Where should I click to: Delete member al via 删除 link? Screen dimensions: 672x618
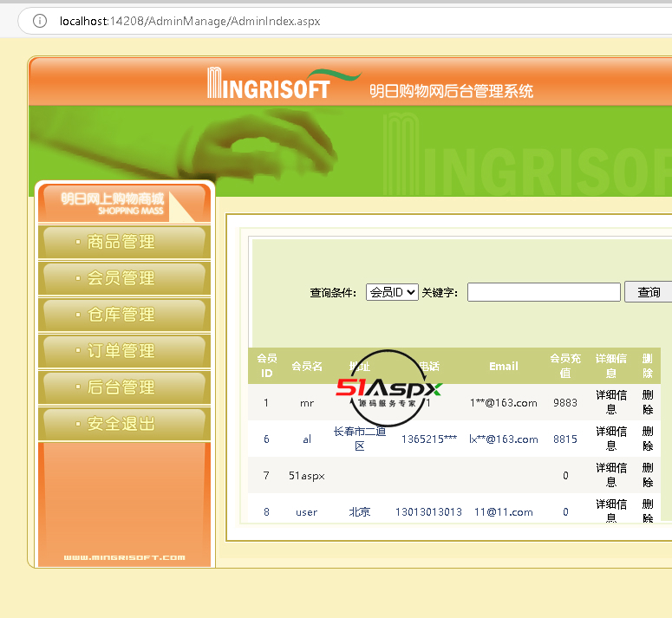(648, 439)
